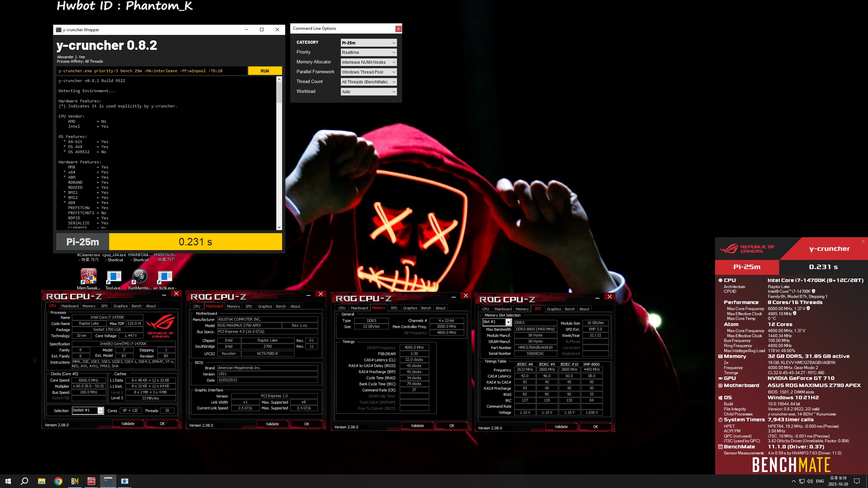This screenshot has width=868, height=488.
Task: Open the CATEGORY dropdown showing Pi-25m
Action: (369, 43)
